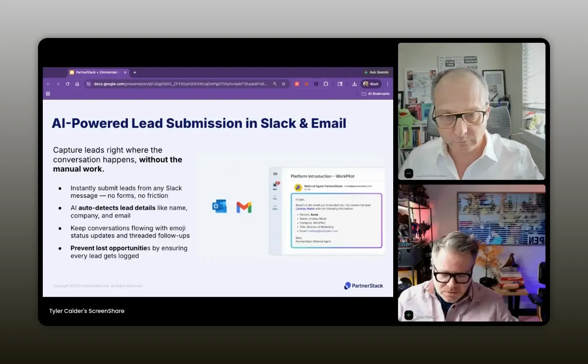
Task: Click the slide title 'AI-Powered Lead Submission'
Action: point(199,123)
